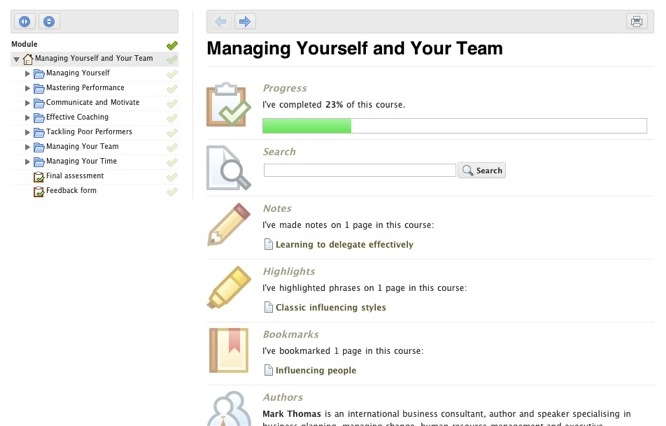Click first blue circular sidebar toolbar button
This screenshot has height=426, width=666.
pos(25,21)
